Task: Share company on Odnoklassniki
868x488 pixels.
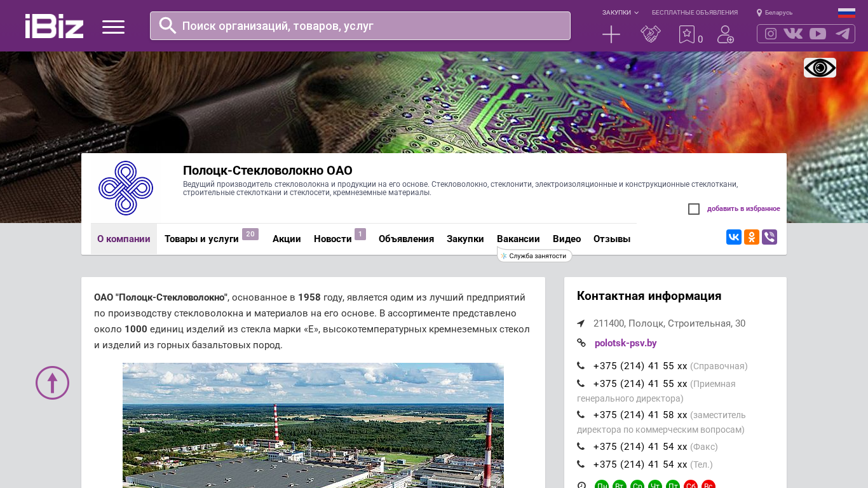Action: point(752,237)
